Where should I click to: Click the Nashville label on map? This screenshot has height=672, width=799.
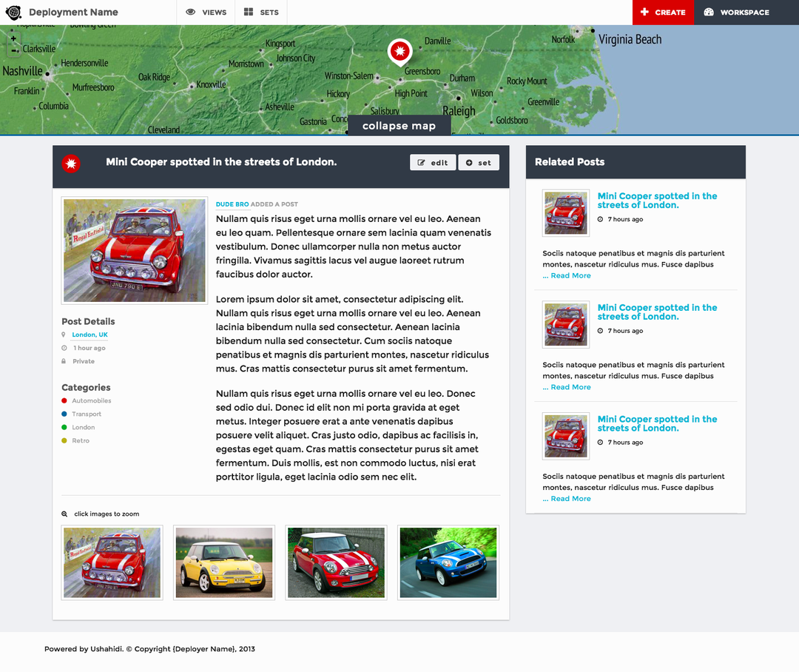(22, 71)
